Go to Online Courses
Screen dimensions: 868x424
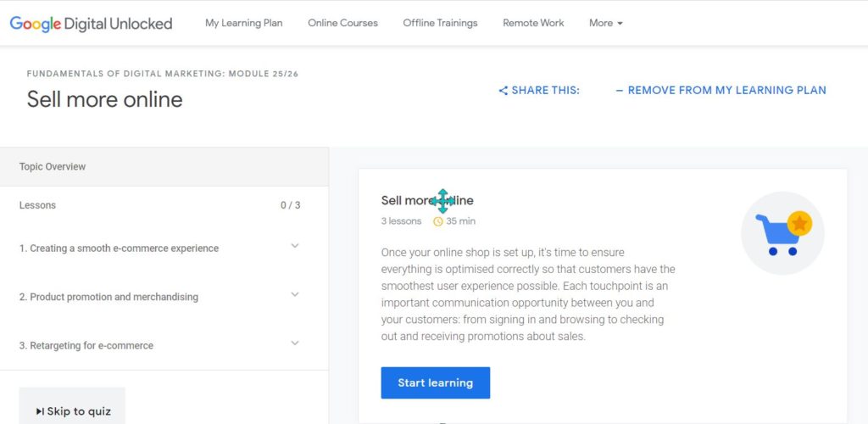[342, 23]
